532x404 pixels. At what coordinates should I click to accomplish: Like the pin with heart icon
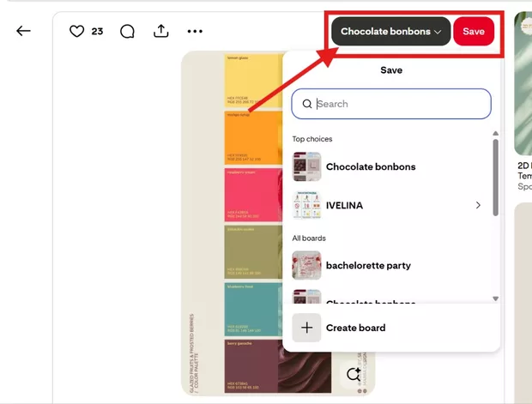pyautogui.click(x=76, y=31)
